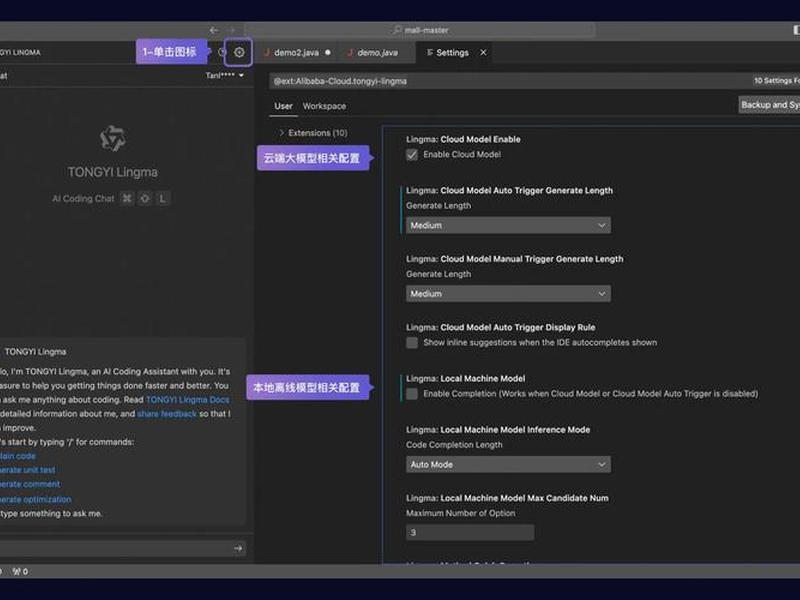Image resolution: width=800 pixels, height=600 pixels.
Task: Click the mall-master search bar
Action: tap(420, 30)
